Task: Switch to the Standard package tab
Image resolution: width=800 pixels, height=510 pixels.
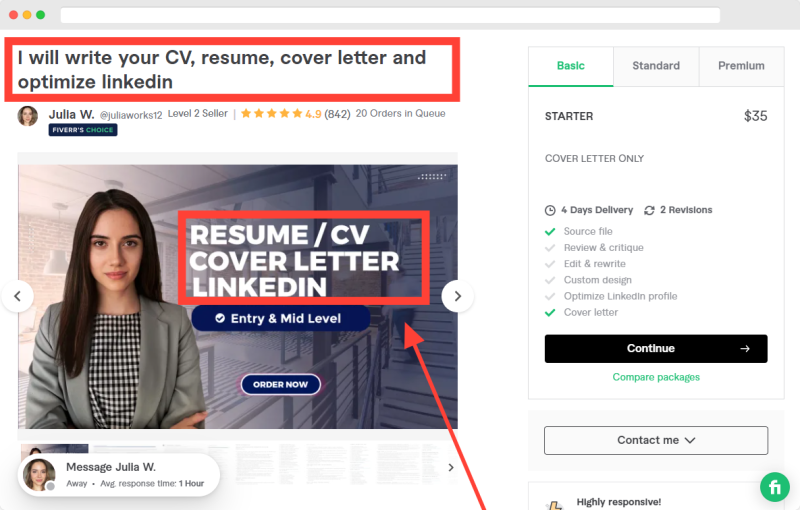Action: (x=656, y=66)
